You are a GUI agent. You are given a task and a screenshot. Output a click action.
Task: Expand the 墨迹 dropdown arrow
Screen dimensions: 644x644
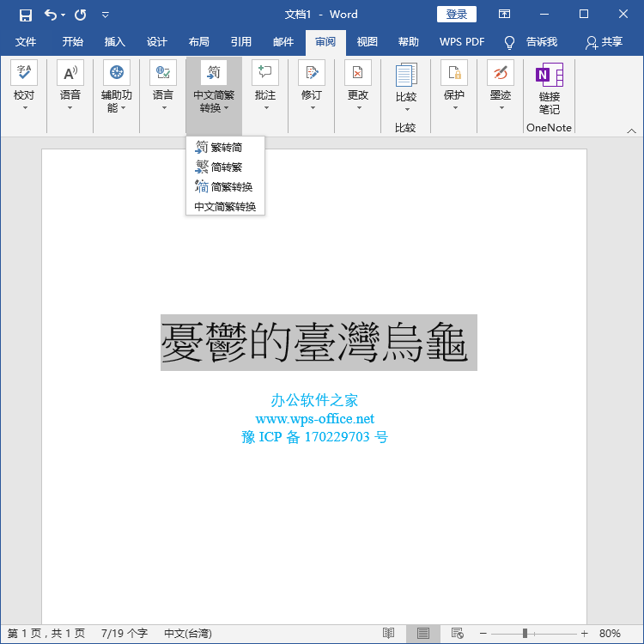pos(502,108)
